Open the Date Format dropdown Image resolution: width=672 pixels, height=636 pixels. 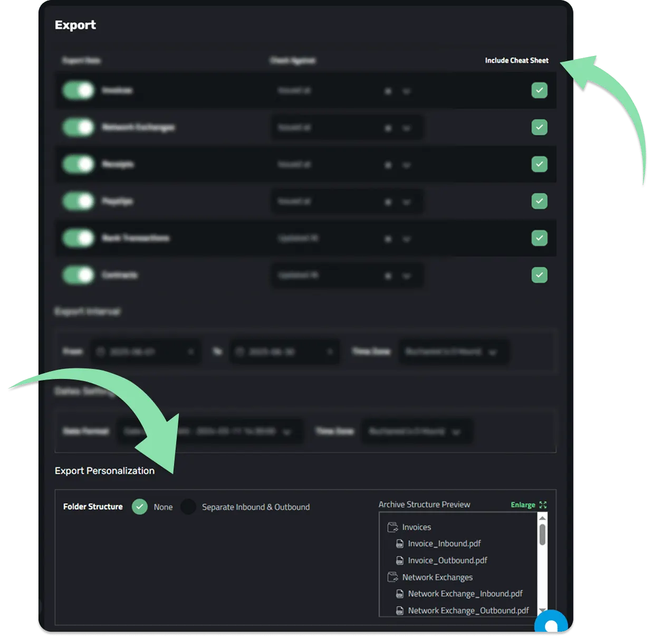click(x=210, y=431)
